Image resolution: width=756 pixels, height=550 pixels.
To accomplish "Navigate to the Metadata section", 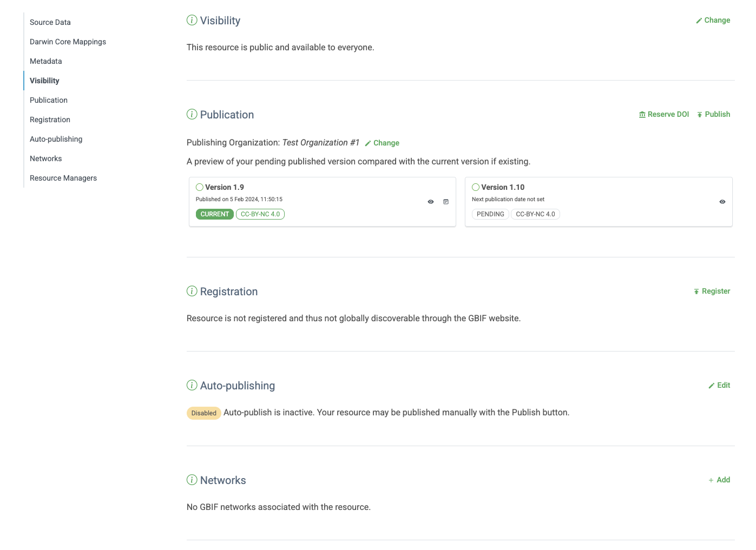I will click(45, 61).
